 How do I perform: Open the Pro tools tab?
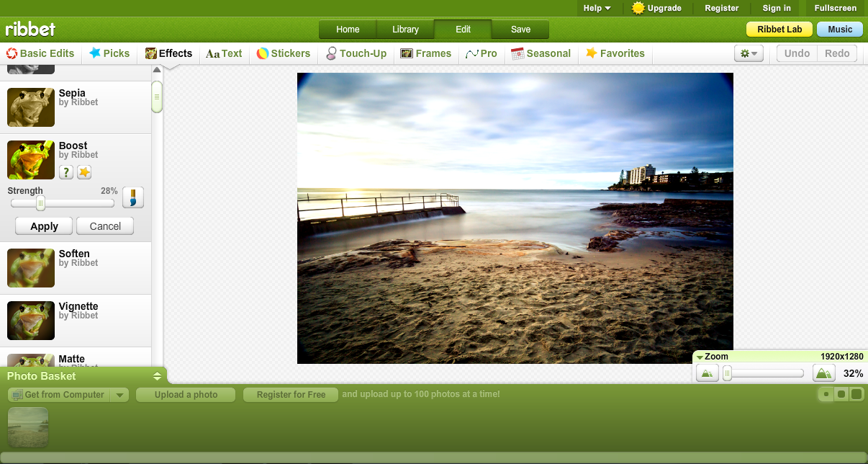pyautogui.click(x=482, y=53)
